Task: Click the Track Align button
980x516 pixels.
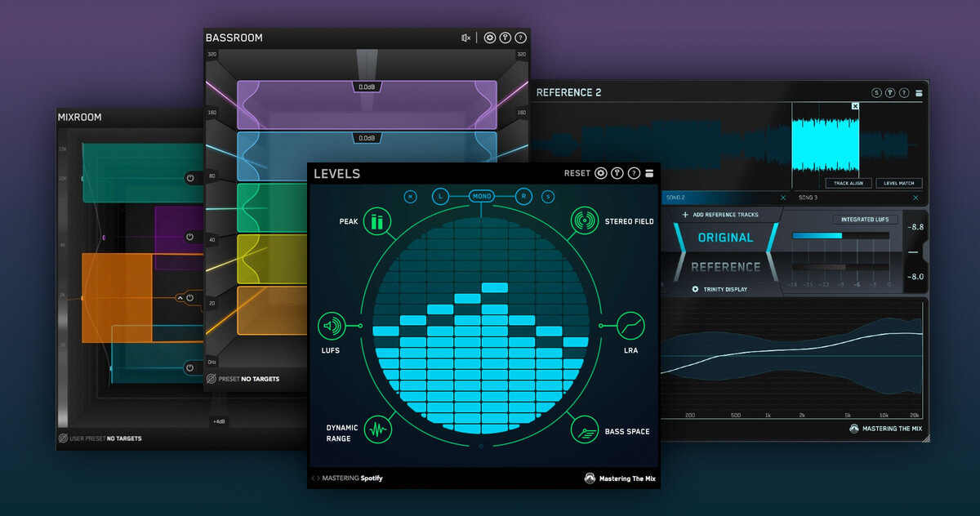Action: tap(849, 184)
